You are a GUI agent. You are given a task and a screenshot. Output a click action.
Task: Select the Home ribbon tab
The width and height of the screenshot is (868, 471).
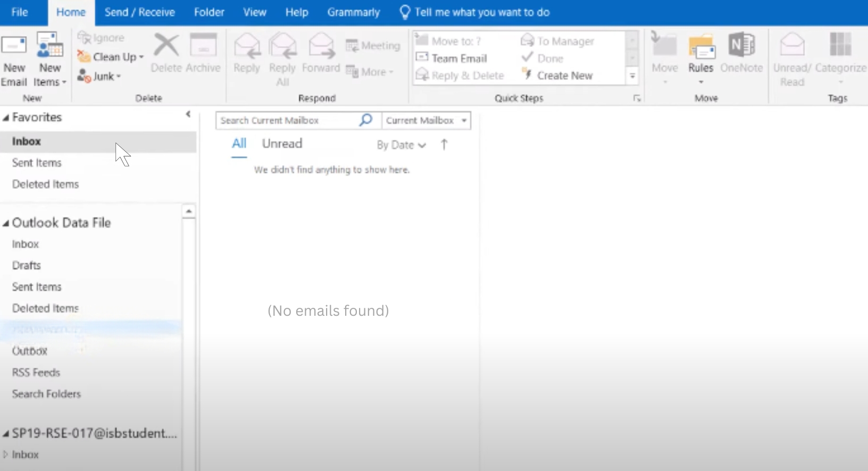pyautogui.click(x=71, y=12)
